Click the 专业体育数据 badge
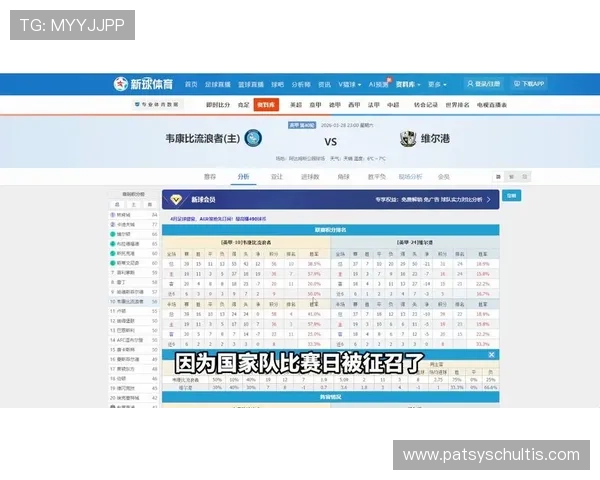The image size is (600, 480). click(157, 104)
